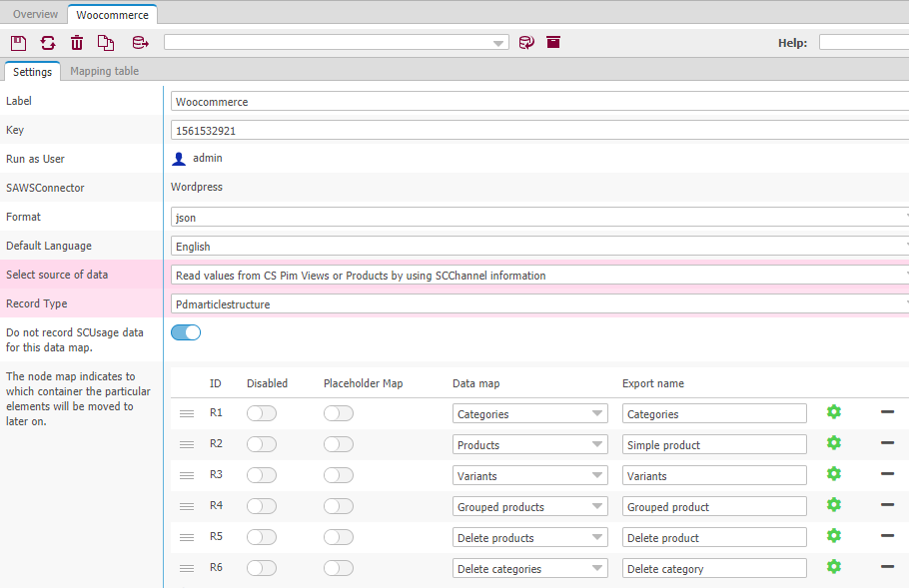Image resolution: width=909 pixels, height=588 pixels.
Task: Click the drag handle of row R6
Action: [187, 568]
